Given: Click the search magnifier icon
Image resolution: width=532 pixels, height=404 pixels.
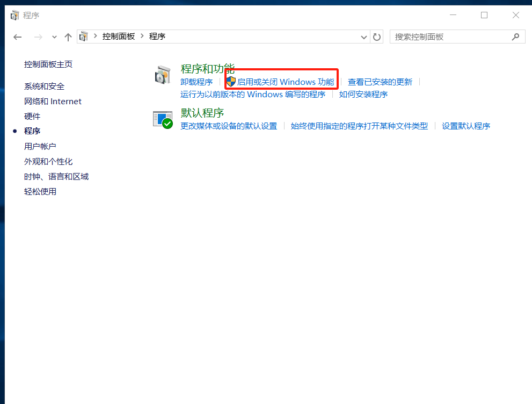Looking at the screenshot, I should point(516,37).
